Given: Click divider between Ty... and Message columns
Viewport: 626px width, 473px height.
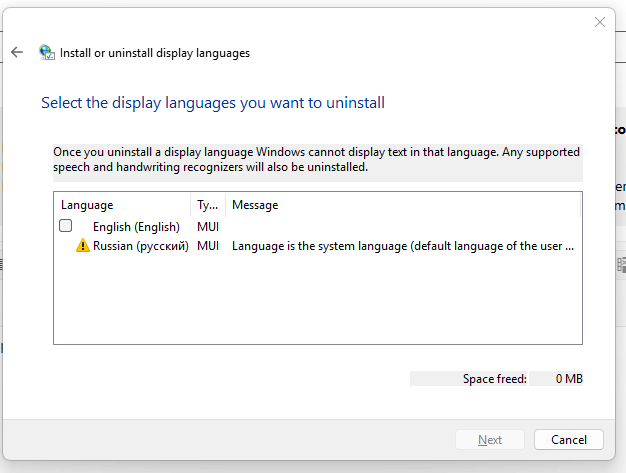Looking at the screenshot, I should 226,205.
